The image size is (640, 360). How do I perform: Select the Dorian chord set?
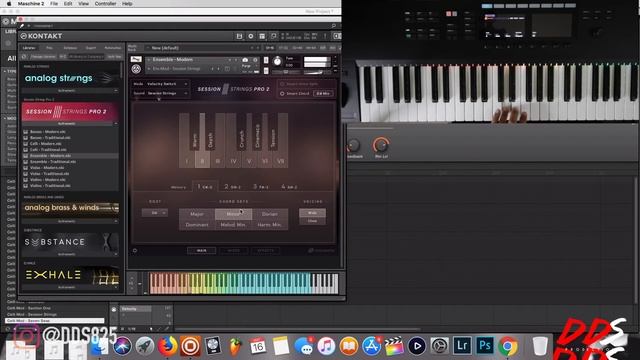[270, 214]
